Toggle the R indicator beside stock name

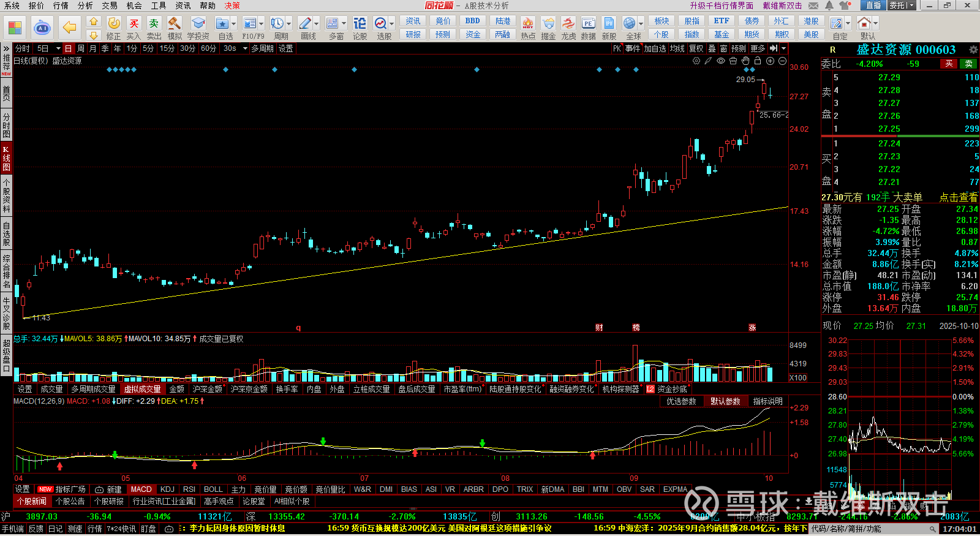(x=832, y=50)
